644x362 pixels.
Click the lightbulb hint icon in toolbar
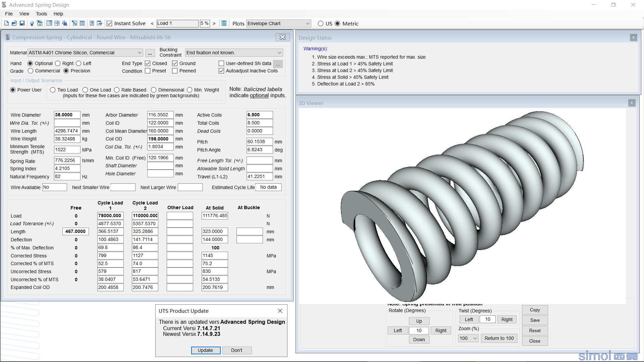(32, 23)
